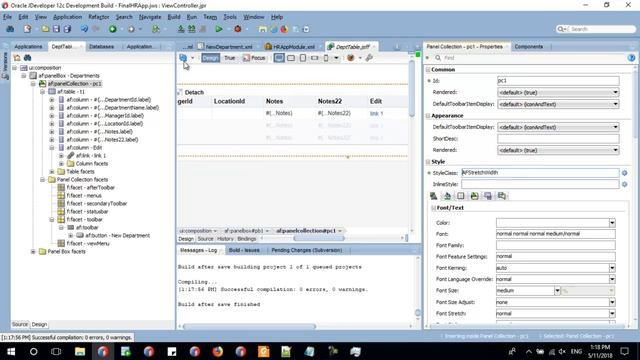640x360 pixels.
Task: Click the Open folder icon in the main toolbar
Action: (x=45, y=29)
